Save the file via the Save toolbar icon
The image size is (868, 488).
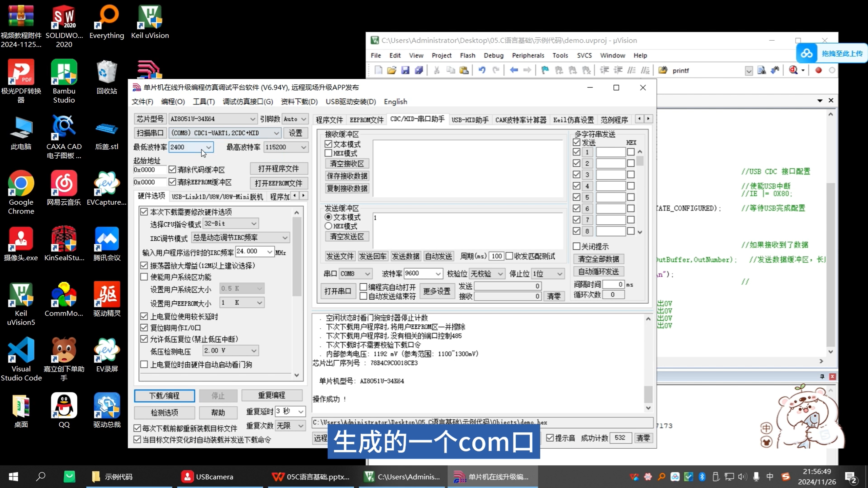pyautogui.click(x=405, y=70)
